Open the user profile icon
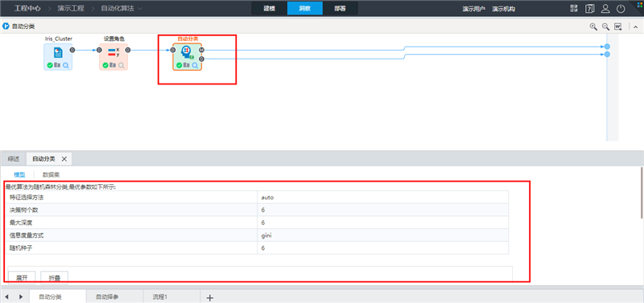This screenshot has height=303, width=644. [x=605, y=9]
